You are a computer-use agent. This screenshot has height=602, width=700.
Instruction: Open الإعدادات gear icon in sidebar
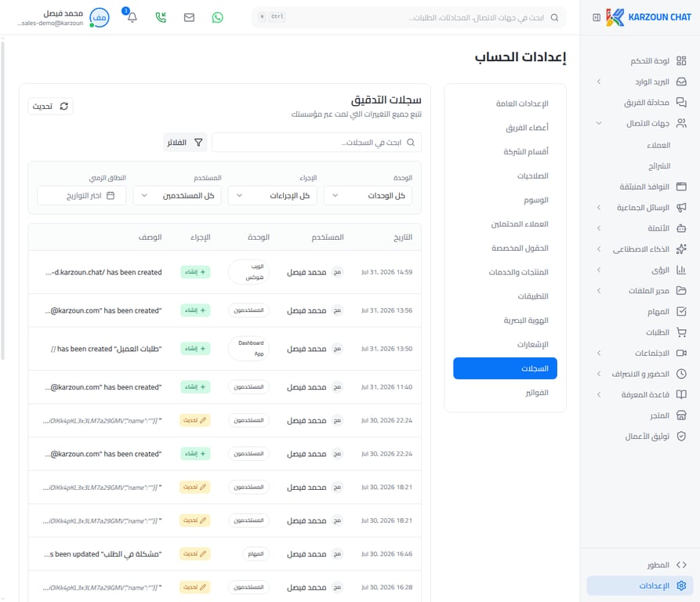681,586
